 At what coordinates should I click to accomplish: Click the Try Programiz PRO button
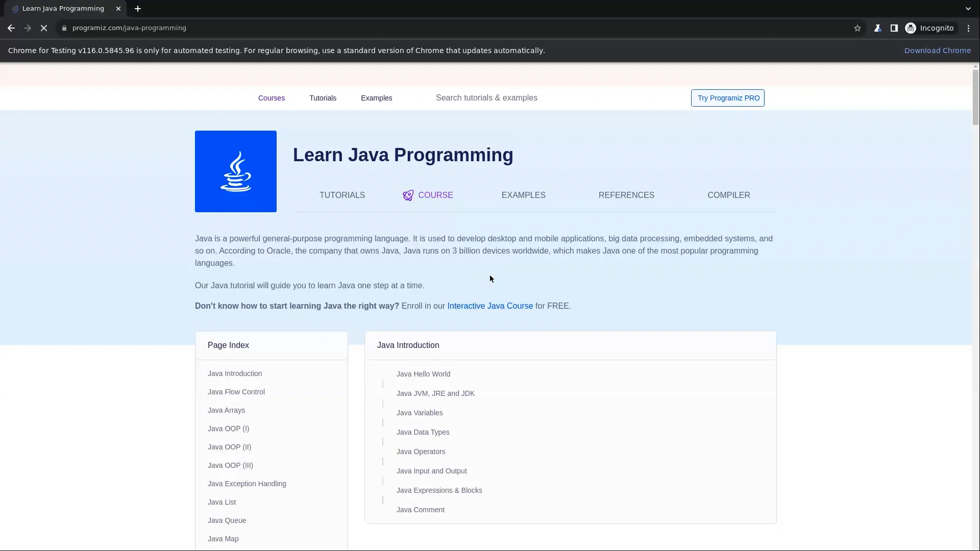[x=727, y=98]
